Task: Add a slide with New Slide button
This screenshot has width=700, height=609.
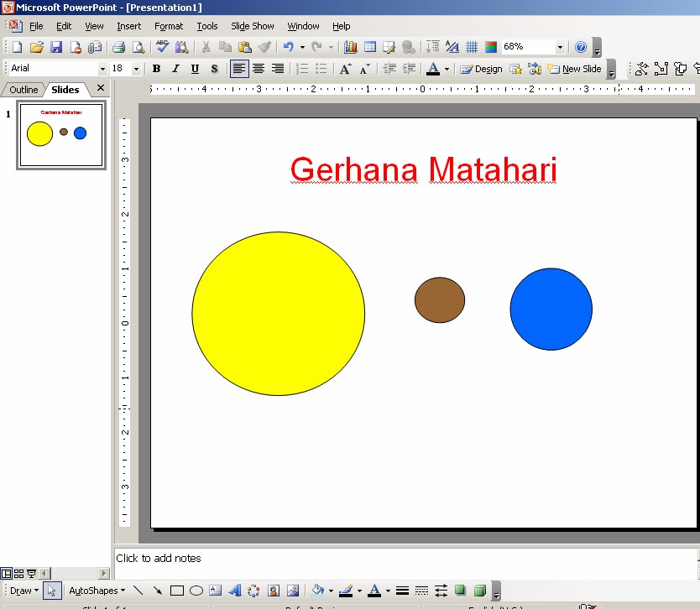Action: point(578,68)
